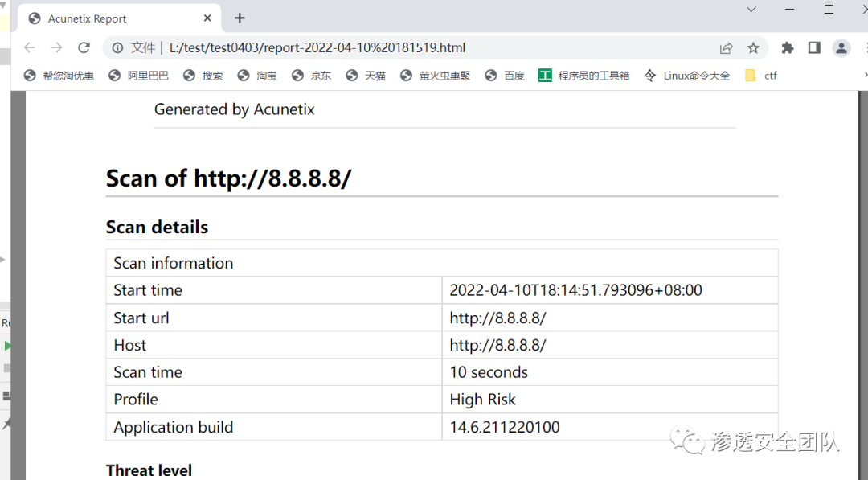Maximize the browser window
Viewport: 868px width, 480px height.
point(829,10)
